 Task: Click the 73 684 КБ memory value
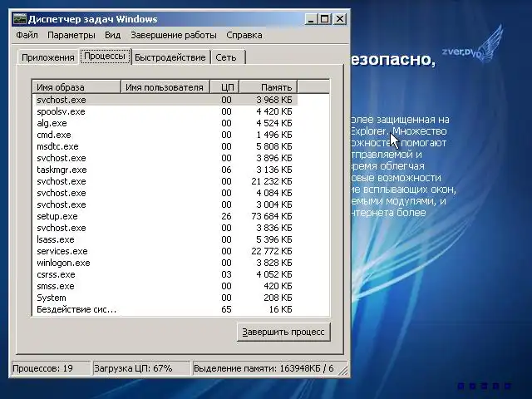coord(272,216)
